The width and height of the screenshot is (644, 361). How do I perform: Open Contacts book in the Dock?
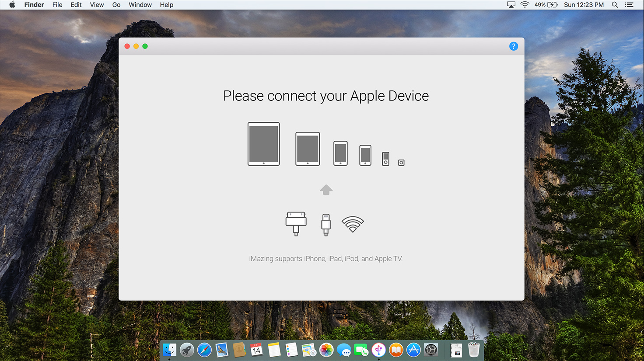(x=239, y=350)
